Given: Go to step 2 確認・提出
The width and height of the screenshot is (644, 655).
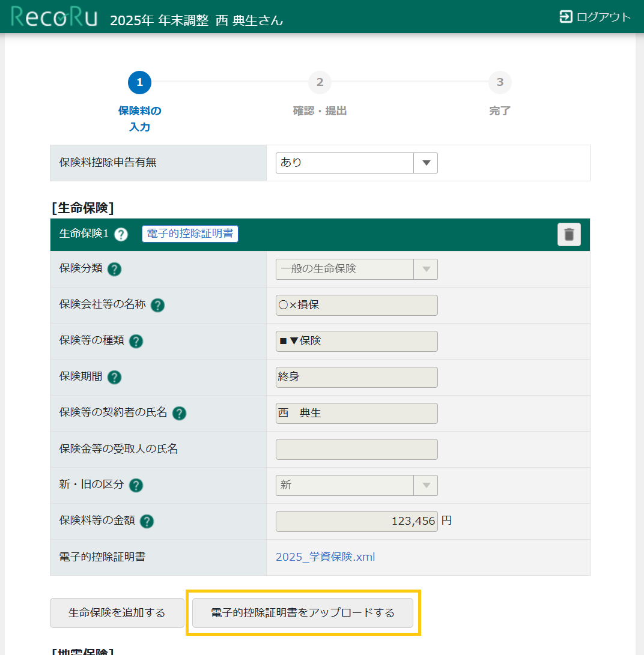Looking at the screenshot, I should (x=320, y=82).
